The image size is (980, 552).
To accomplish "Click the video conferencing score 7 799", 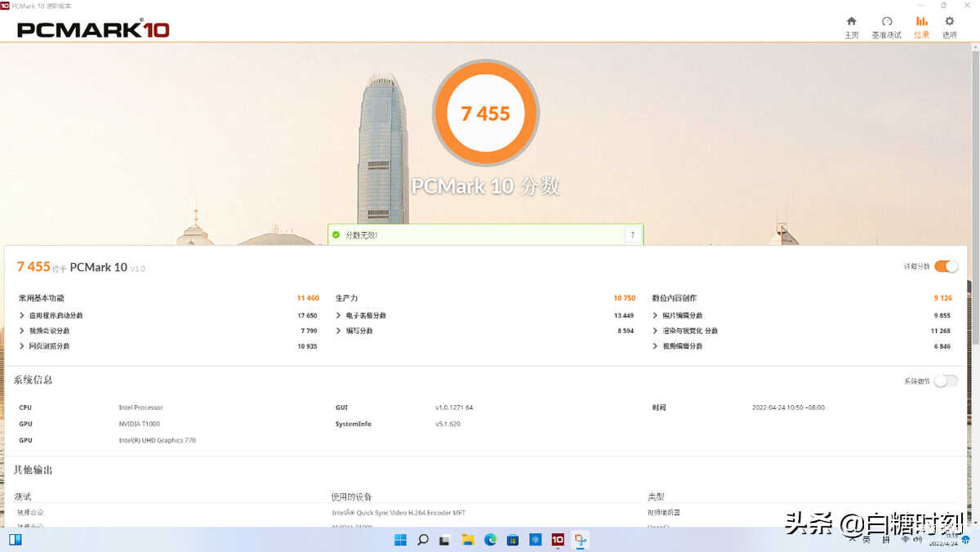I will pos(309,331).
